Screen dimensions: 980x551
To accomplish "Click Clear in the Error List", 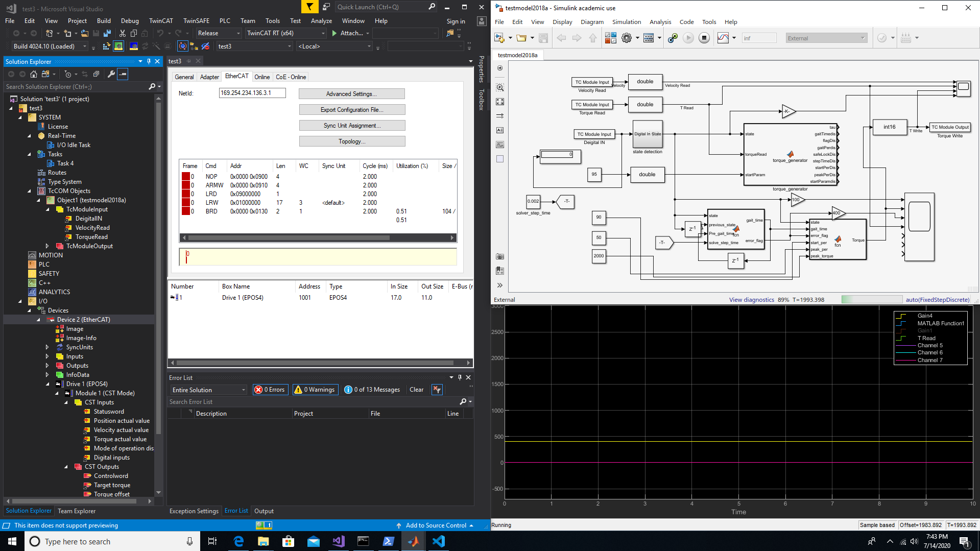I will coord(416,390).
